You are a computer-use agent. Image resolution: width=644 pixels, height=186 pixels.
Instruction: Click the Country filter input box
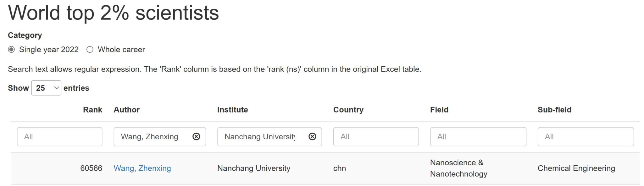click(x=376, y=136)
